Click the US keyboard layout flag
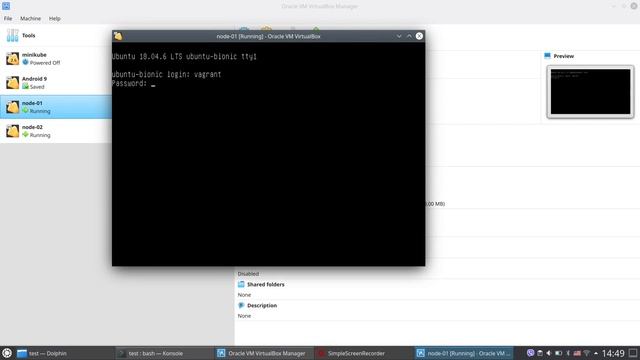 pyautogui.click(x=577, y=353)
